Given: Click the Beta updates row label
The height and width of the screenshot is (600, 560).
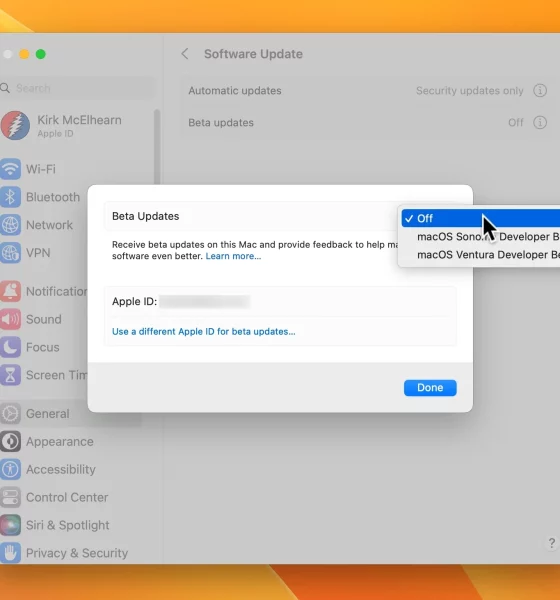Looking at the screenshot, I should click(221, 123).
